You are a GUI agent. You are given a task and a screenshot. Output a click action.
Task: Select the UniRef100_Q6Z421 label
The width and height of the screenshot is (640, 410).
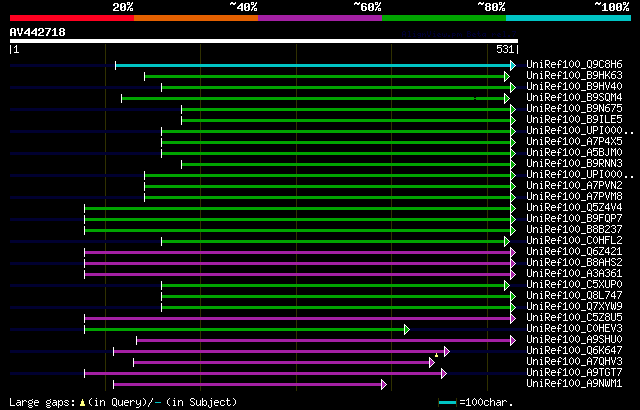point(574,252)
